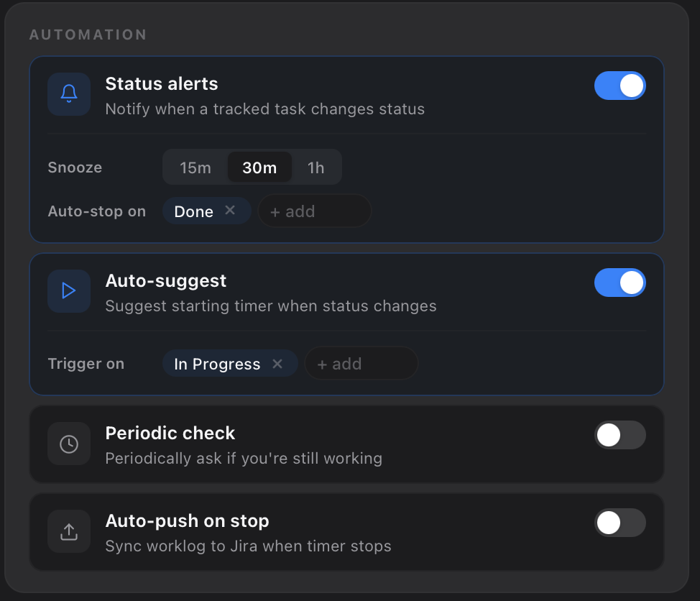Click the play icon for Auto-suggest
This screenshot has width=700, height=601.
pos(69,290)
